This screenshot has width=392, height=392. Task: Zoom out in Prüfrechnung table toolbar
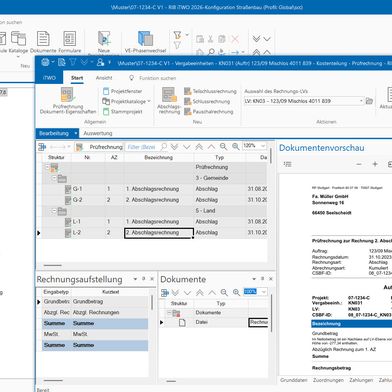tap(223, 147)
